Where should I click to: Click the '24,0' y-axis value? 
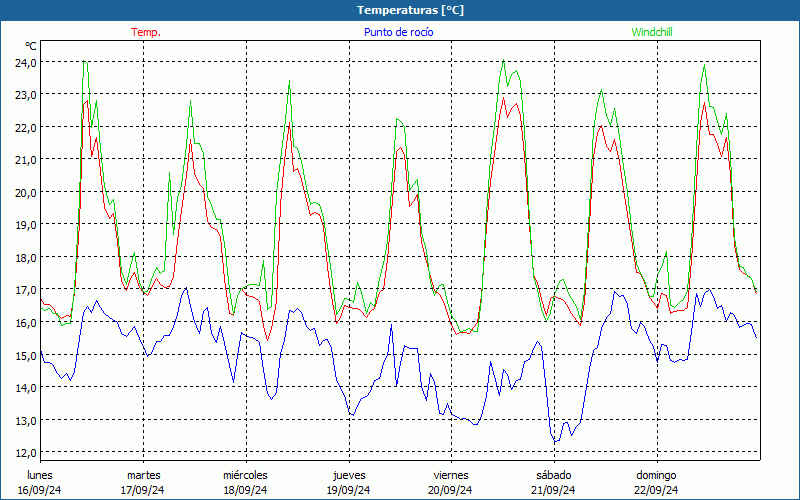[x=26, y=63]
